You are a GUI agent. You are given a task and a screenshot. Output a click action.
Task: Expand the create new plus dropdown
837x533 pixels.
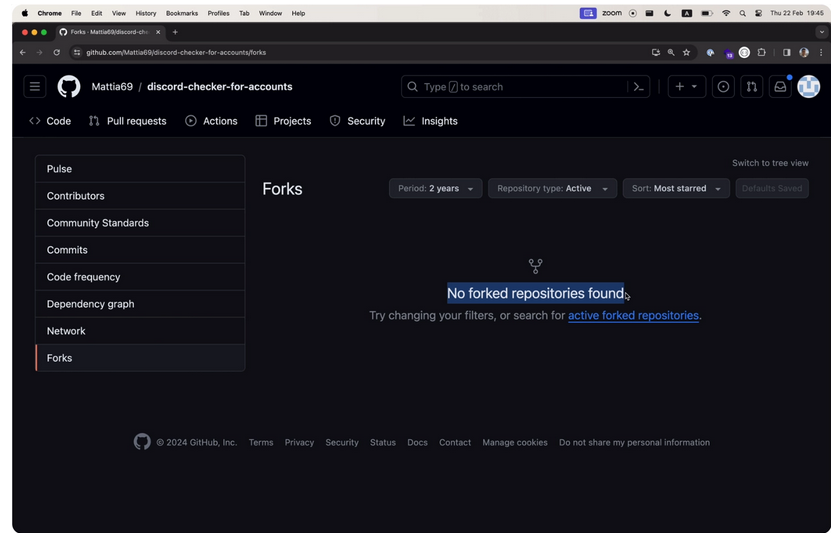[686, 87]
